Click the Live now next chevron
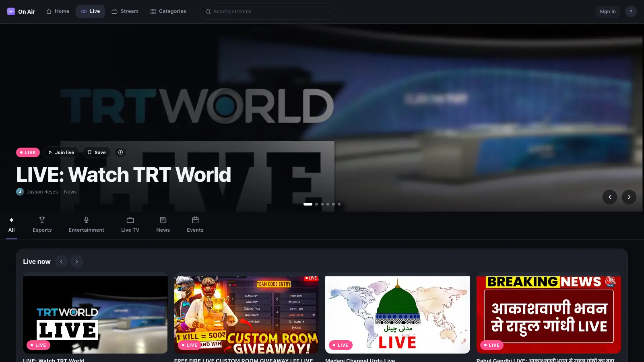The height and width of the screenshot is (362, 644). pyautogui.click(x=77, y=261)
